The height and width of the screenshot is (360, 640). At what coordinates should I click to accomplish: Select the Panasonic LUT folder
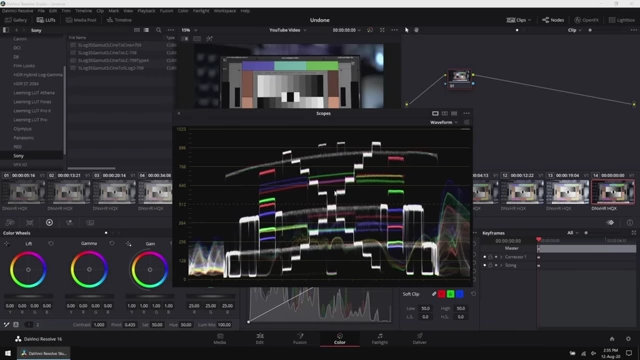23,138
